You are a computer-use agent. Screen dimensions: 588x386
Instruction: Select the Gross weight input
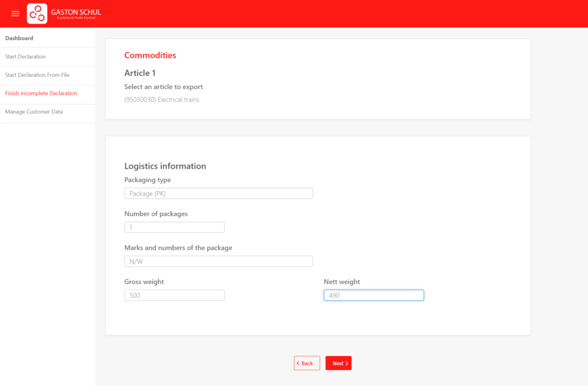[x=174, y=295]
